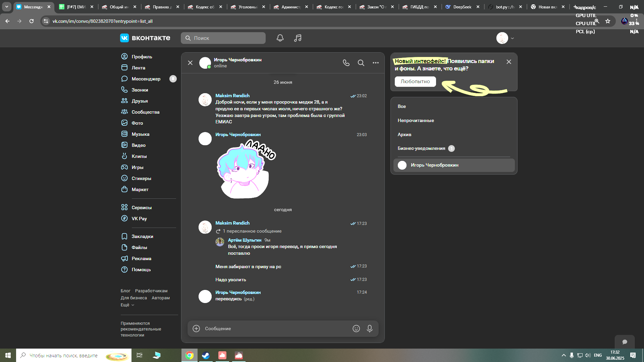Open Мессенджер in the sidebar
Viewport: 644px width, 362px height.
pos(146,79)
